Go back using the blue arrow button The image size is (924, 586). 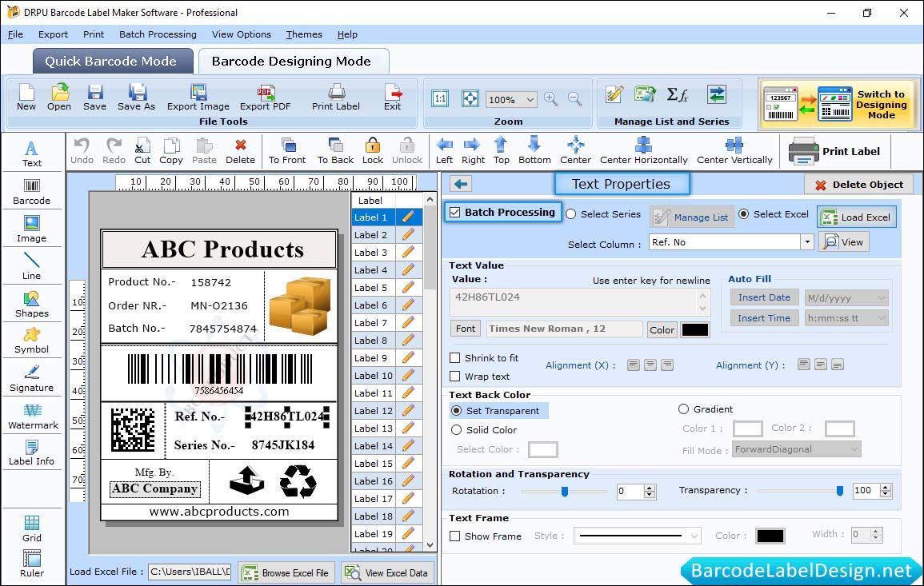[461, 185]
